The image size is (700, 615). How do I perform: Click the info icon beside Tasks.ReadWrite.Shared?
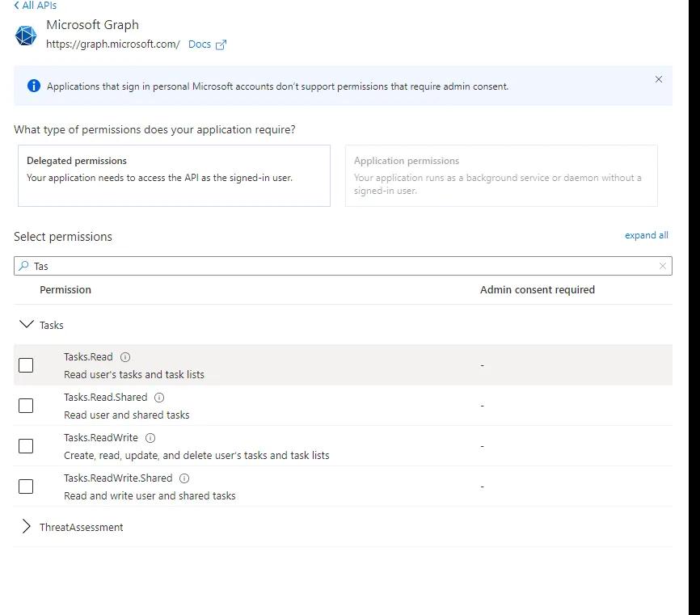[x=184, y=478]
